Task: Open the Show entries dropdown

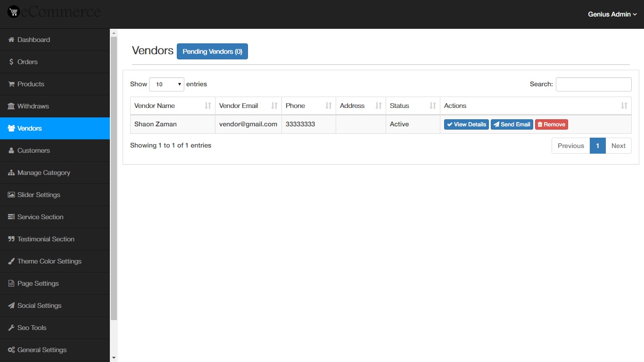Action: point(166,84)
